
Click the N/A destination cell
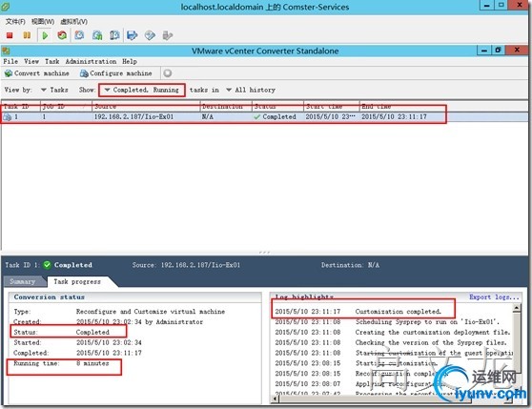click(x=207, y=117)
